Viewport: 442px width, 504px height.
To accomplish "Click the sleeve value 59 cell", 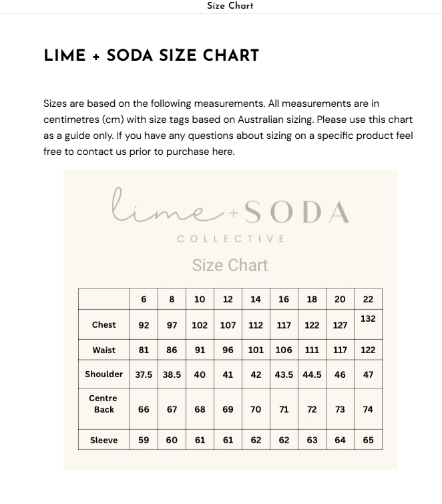I will tap(144, 440).
